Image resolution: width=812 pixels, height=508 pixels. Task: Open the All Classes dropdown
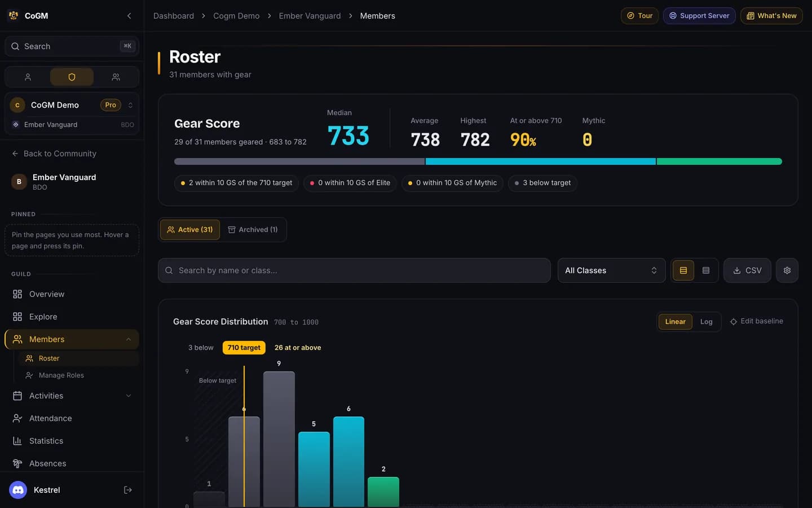point(611,270)
